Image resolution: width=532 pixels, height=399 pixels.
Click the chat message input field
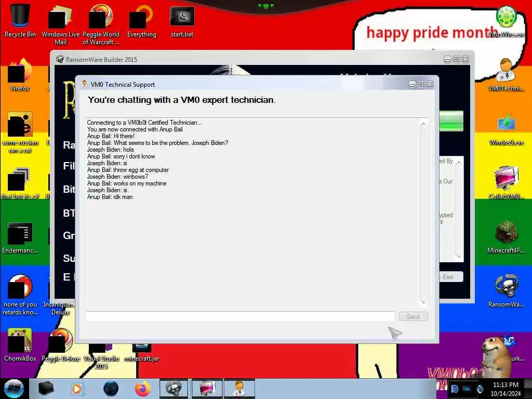point(241,316)
